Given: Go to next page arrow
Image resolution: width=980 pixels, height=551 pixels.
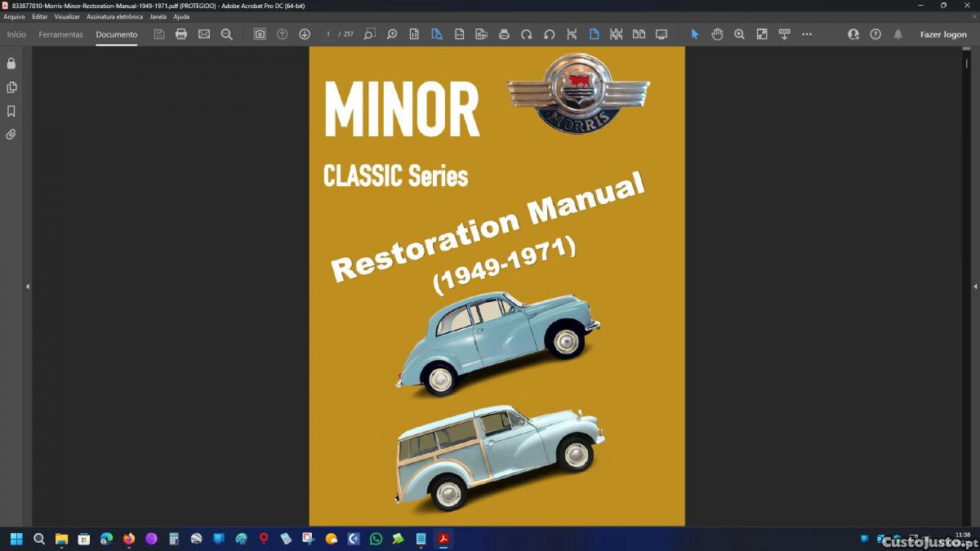Looking at the screenshot, I should [x=305, y=34].
